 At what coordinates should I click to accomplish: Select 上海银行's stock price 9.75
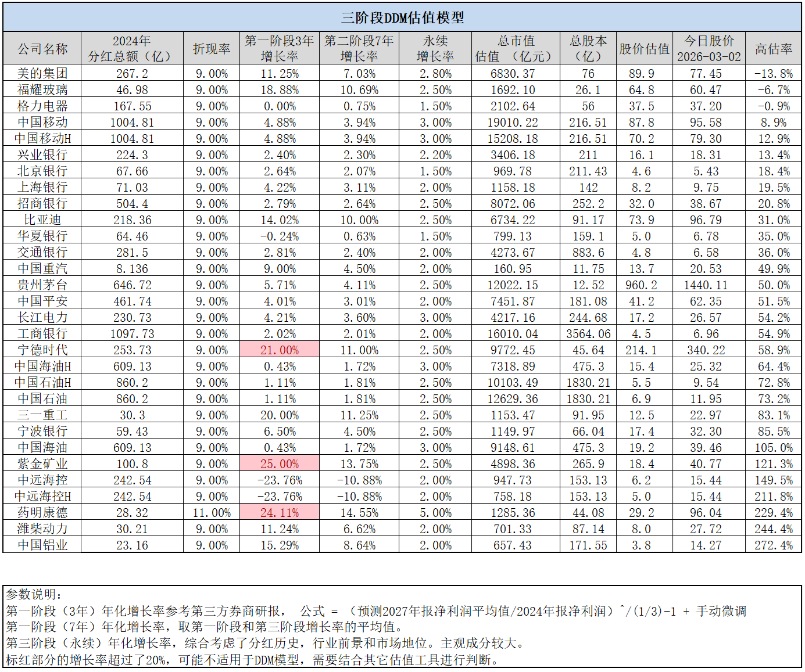[x=709, y=187]
